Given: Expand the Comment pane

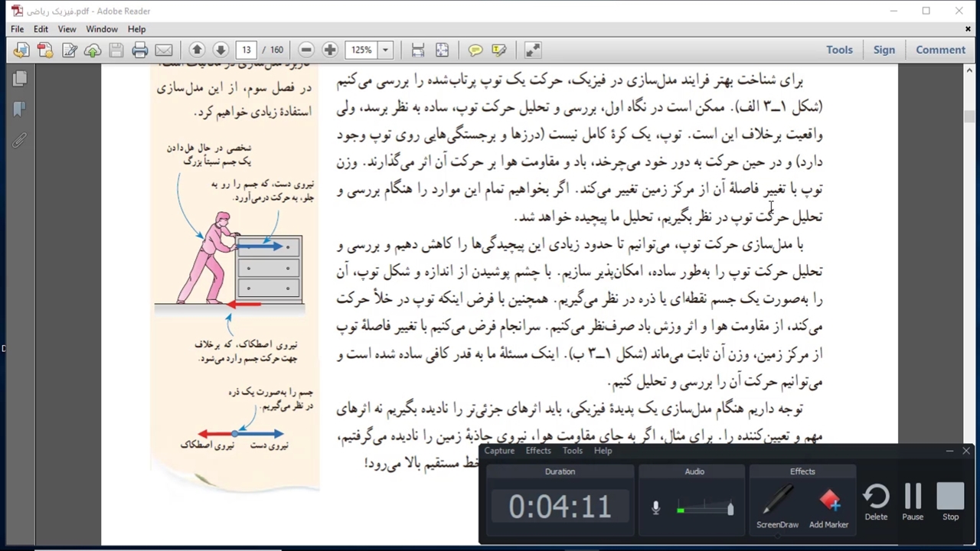Looking at the screenshot, I should tap(940, 50).
